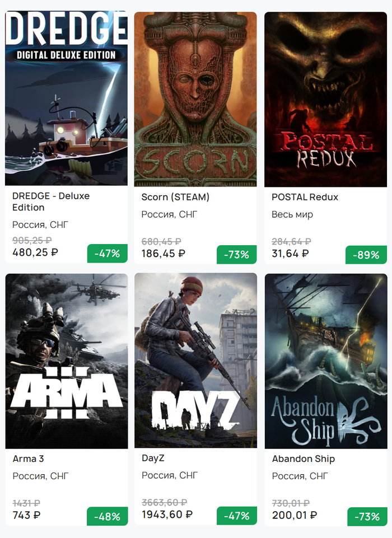Click the POSTAL Redux product title

coord(305,197)
